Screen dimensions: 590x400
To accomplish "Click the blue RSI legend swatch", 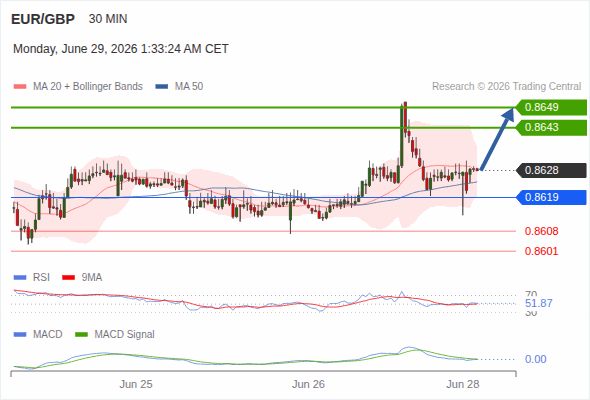I will [20, 278].
